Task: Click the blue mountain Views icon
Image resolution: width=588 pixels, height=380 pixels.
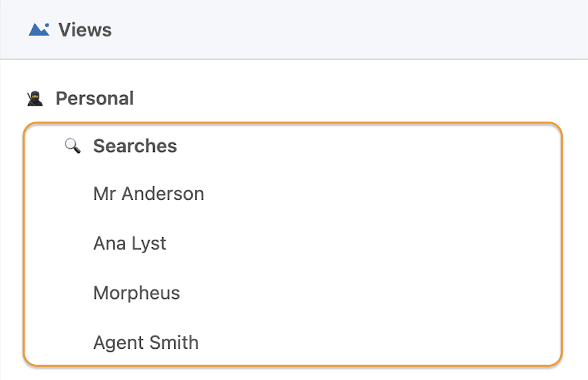Action: (39, 30)
